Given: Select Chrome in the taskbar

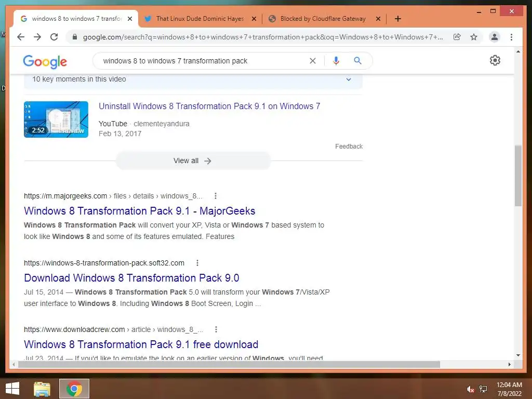Looking at the screenshot, I should pyautogui.click(x=74, y=389).
